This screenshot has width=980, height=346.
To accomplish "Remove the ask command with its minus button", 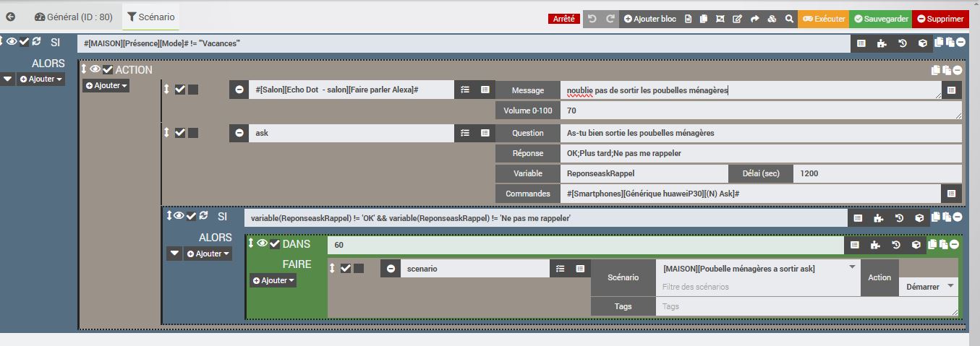I will click(239, 133).
